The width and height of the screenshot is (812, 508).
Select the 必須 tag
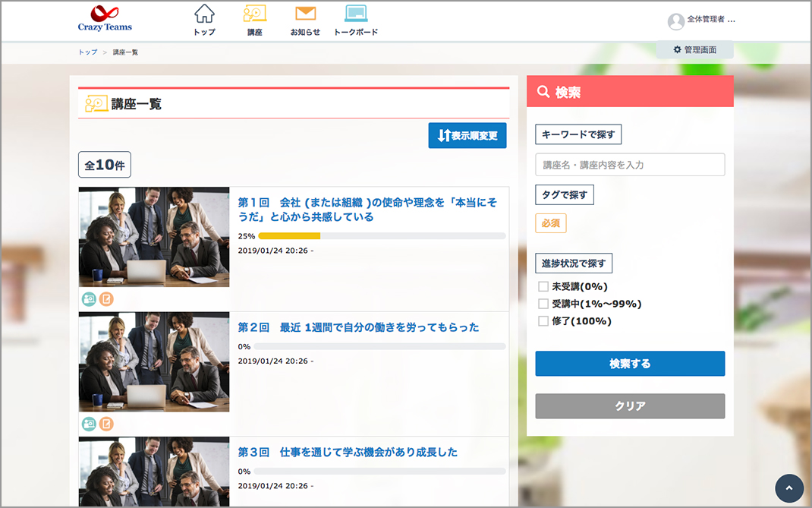(x=550, y=223)
